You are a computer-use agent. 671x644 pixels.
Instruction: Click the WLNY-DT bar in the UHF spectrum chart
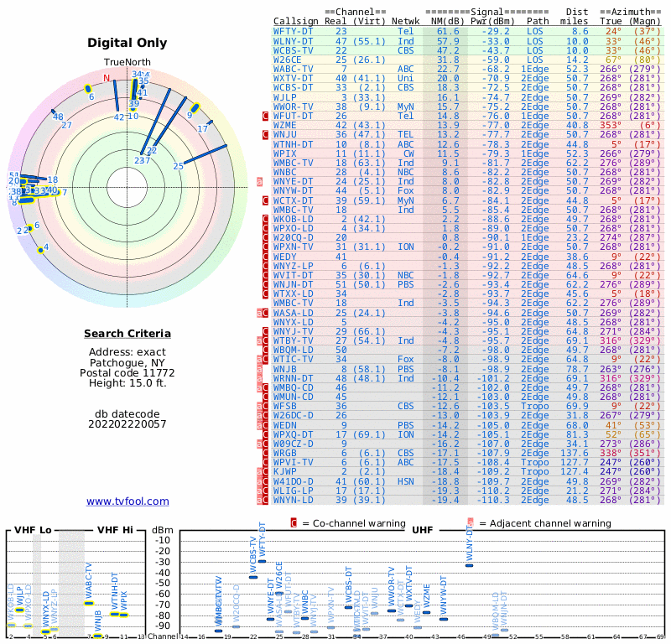coord(470,565)
